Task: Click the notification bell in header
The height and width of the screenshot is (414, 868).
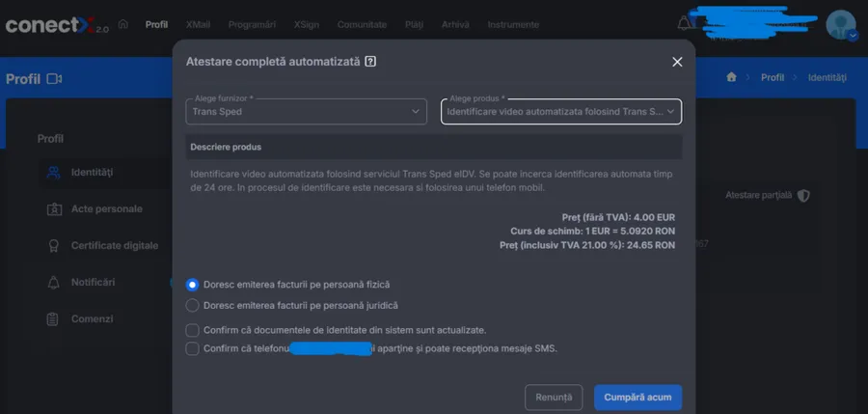Action: (684, 23)
